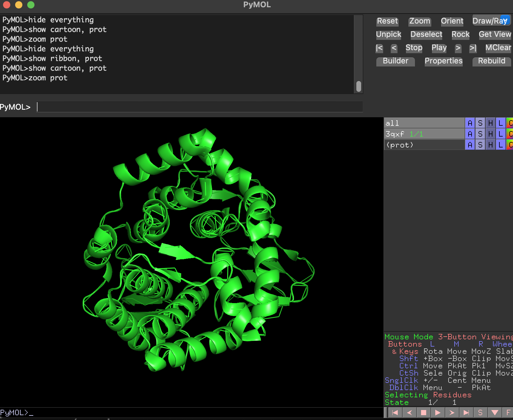Screen dimensions: 513x420
Task: Toggle the (prot) selection row
Action: 424,145
